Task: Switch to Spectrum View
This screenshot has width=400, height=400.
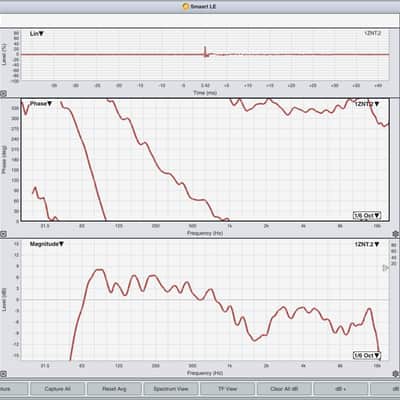Action: 171,389
